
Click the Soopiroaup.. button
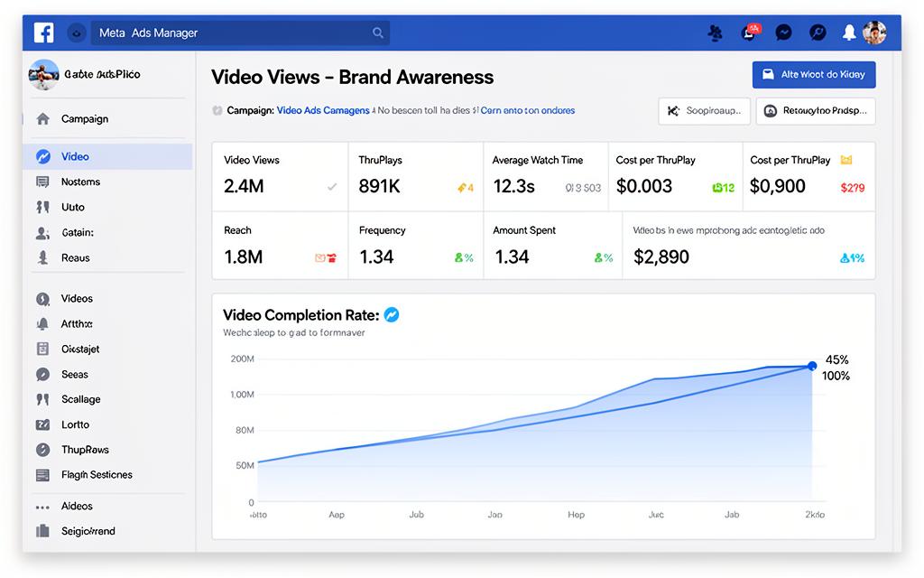[x=704, y=111]
